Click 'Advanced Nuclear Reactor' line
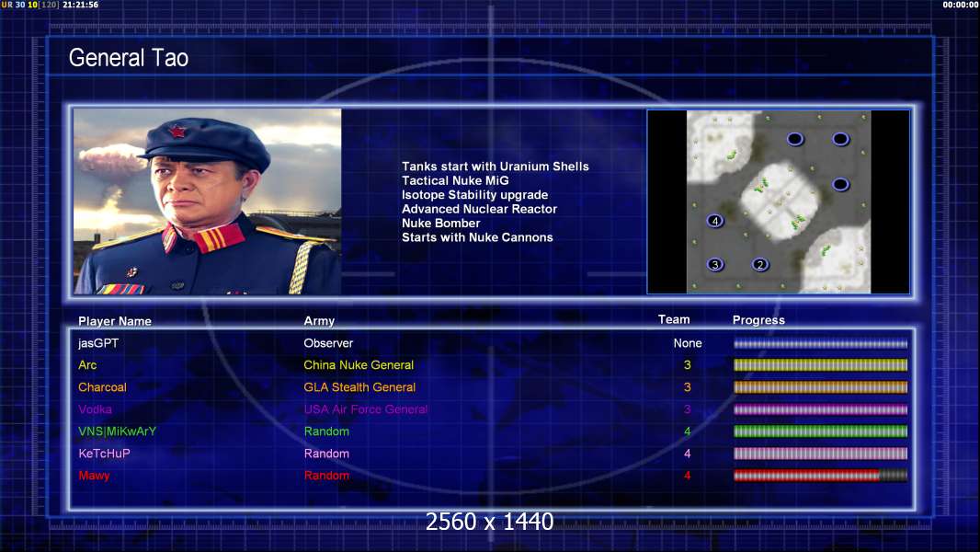Image resolution: width=980 pixels, height=552 pixels. point(479,209)
